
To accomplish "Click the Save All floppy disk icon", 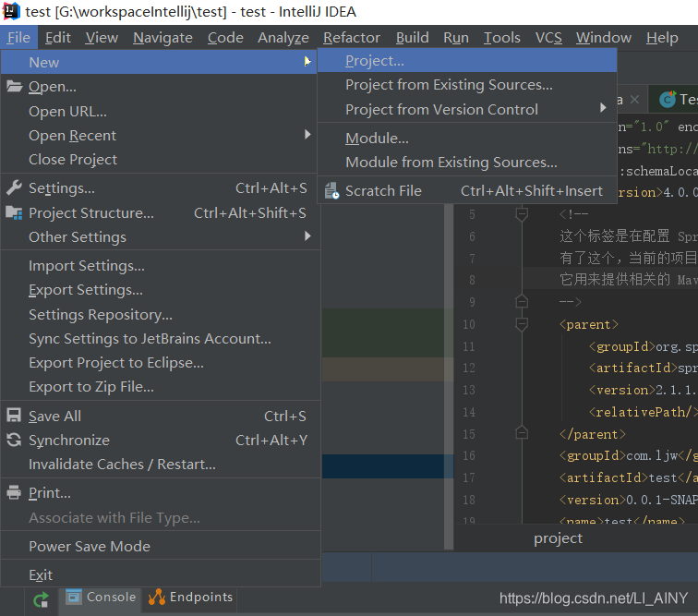I will click(14, 416).
